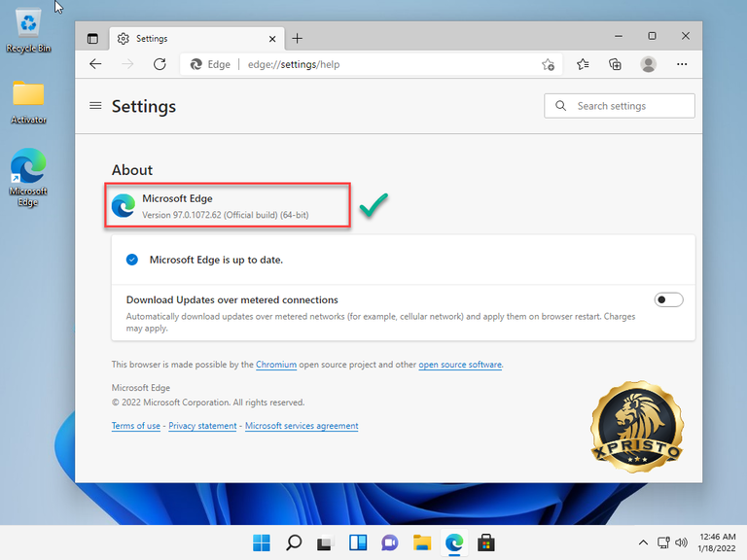Click the volume speaker tray icon
The height and width of the screenshot is (560, 747).
click(682, 542)
